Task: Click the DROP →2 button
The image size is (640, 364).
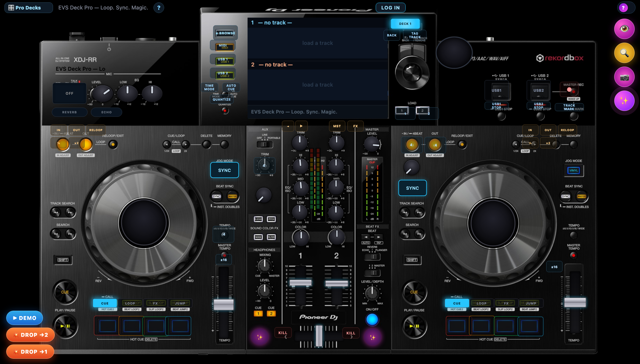Action: click(x=31, y=335)
